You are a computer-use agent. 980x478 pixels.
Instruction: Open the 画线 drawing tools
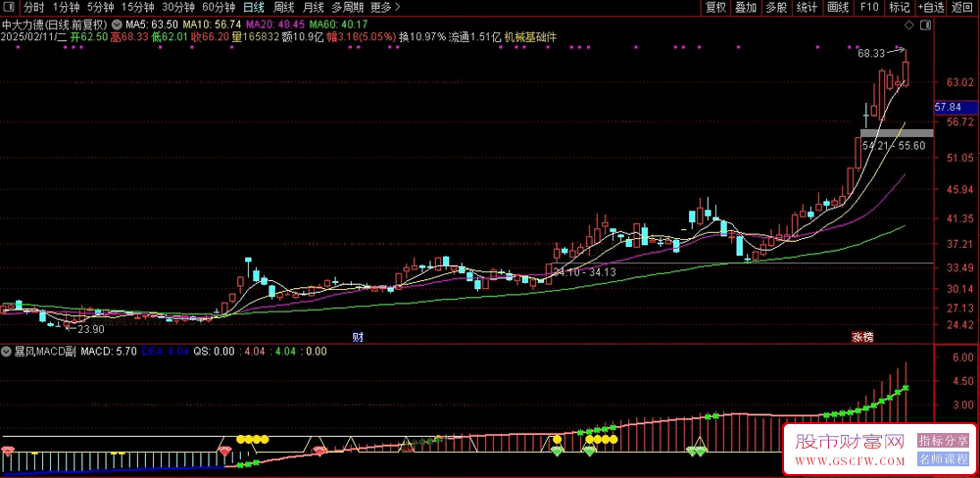tap(838, 8)
